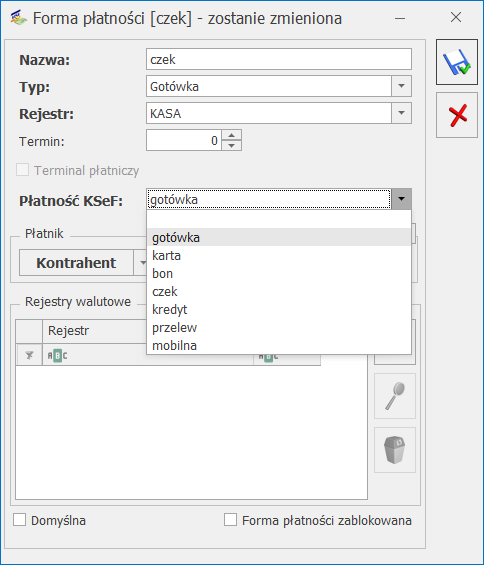Cancel with the red X icon
This screenshot has width=484, height=565.
[457, 115]
